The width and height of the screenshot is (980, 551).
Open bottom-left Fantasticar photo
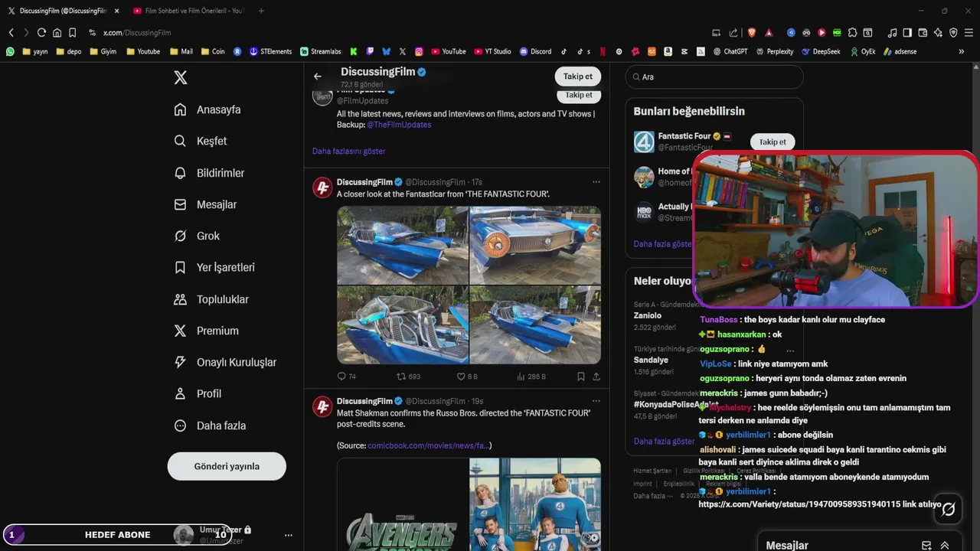point(403,324)
